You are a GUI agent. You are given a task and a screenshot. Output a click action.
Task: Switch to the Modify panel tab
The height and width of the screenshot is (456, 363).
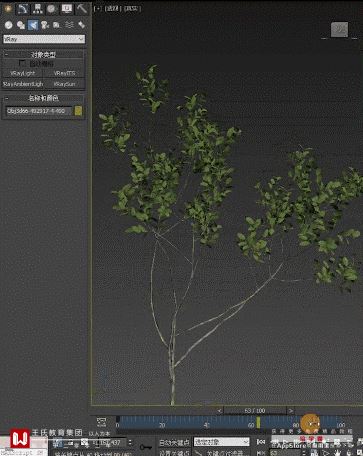(x=23, y=9)
